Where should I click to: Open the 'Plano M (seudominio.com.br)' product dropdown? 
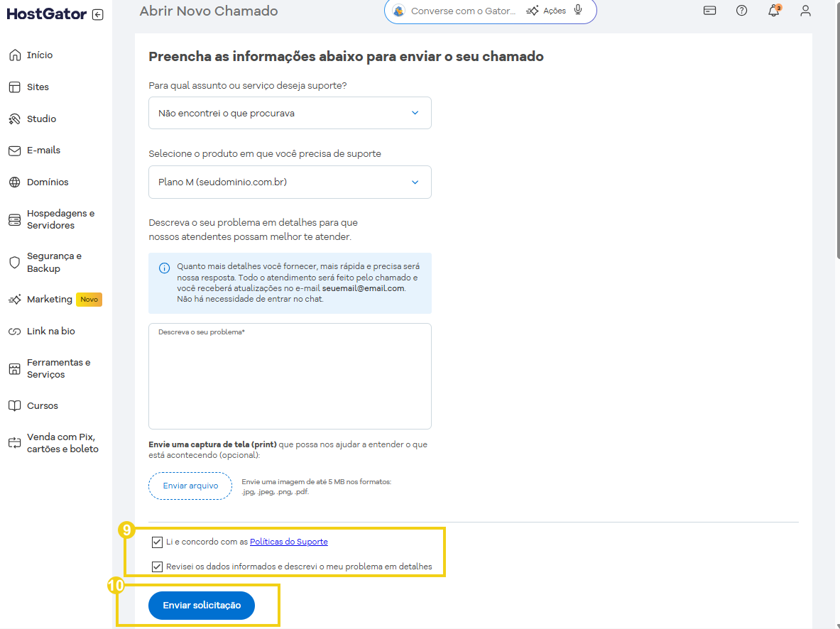(290, 182)
